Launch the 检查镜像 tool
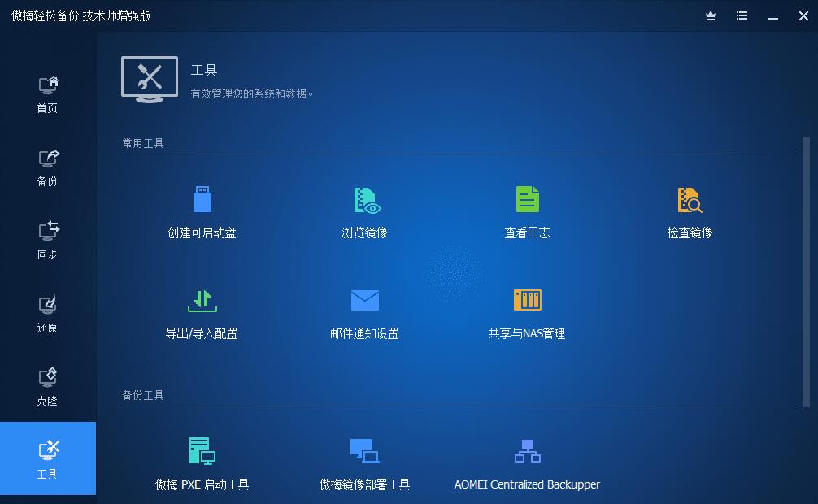818x504 pixels. coord(690,211)
